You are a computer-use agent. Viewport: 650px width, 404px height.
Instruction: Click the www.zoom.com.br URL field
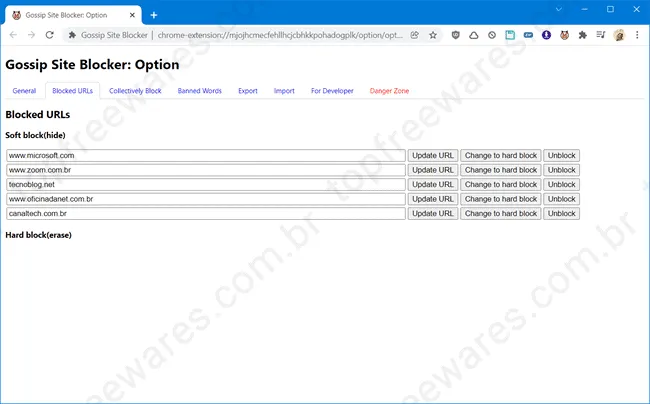[x=206, y=170]
